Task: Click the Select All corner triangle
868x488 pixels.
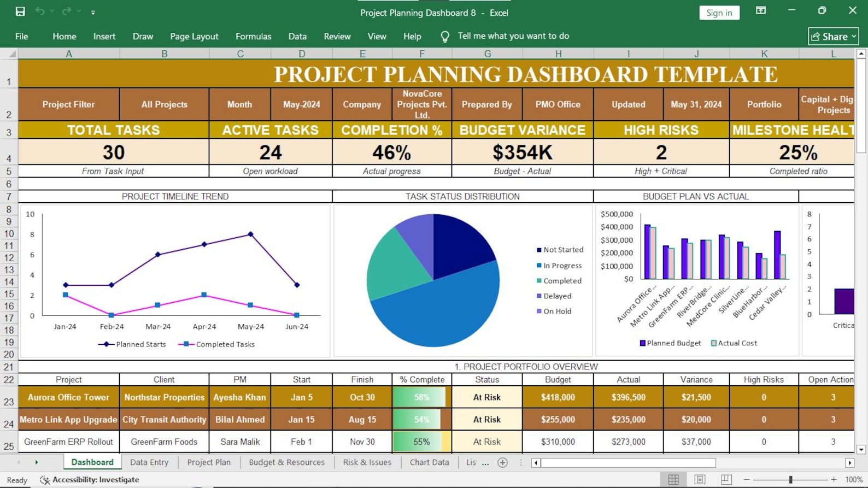Action: pyautogui.click(x=12, y=54)
